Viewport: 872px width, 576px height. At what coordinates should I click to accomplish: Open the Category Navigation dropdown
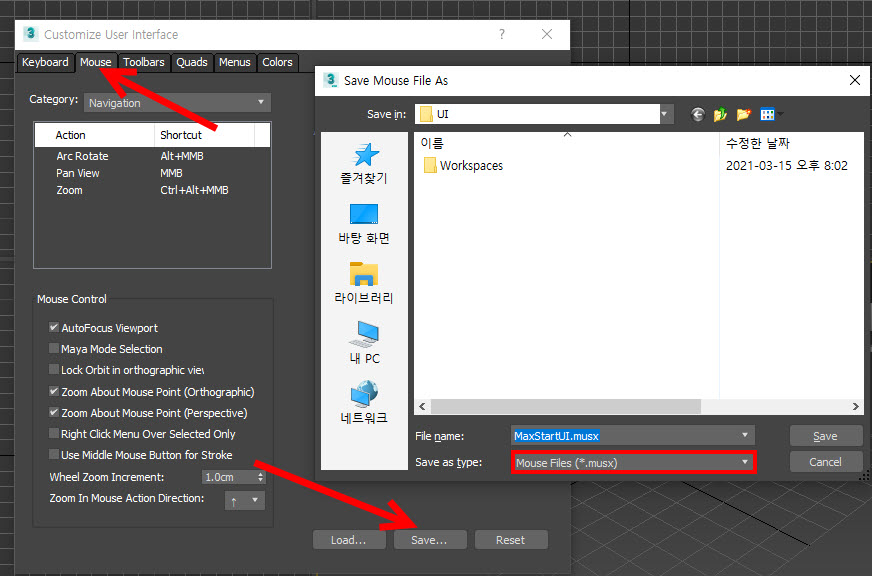pos(177,103)
